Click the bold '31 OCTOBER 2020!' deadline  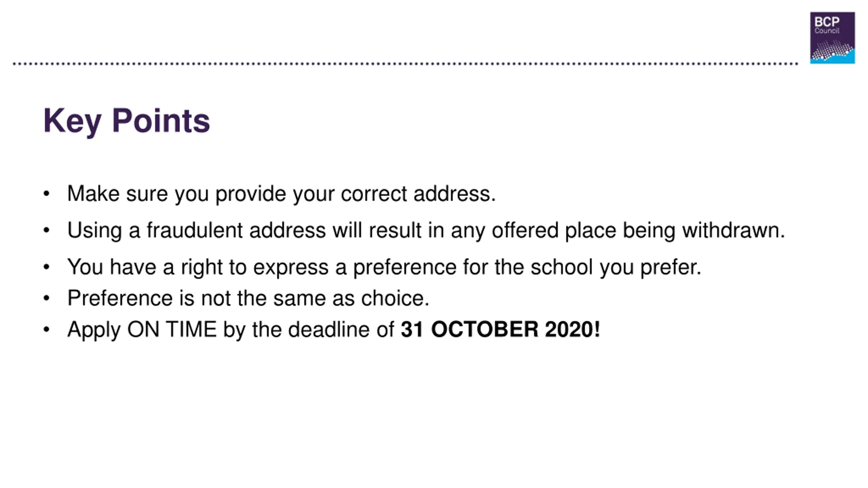point(500,329)
